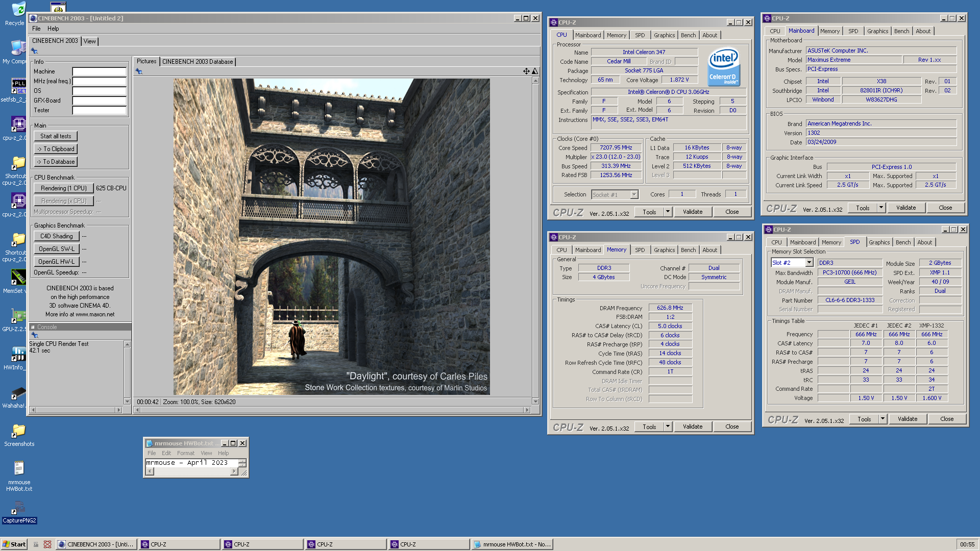Click the Console panel horizontal scrollbar
980x551 pixels.
pos(76,410)
